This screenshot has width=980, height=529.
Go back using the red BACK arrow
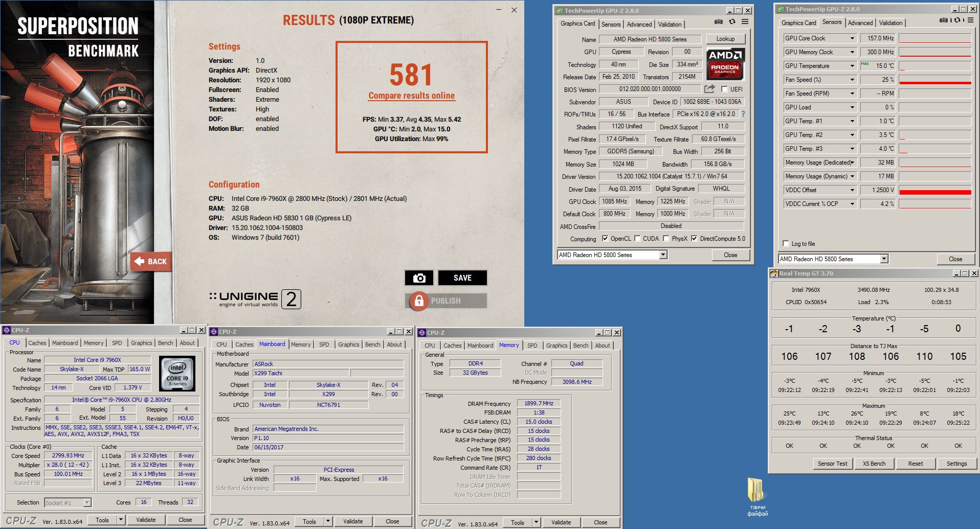(150, 261)
